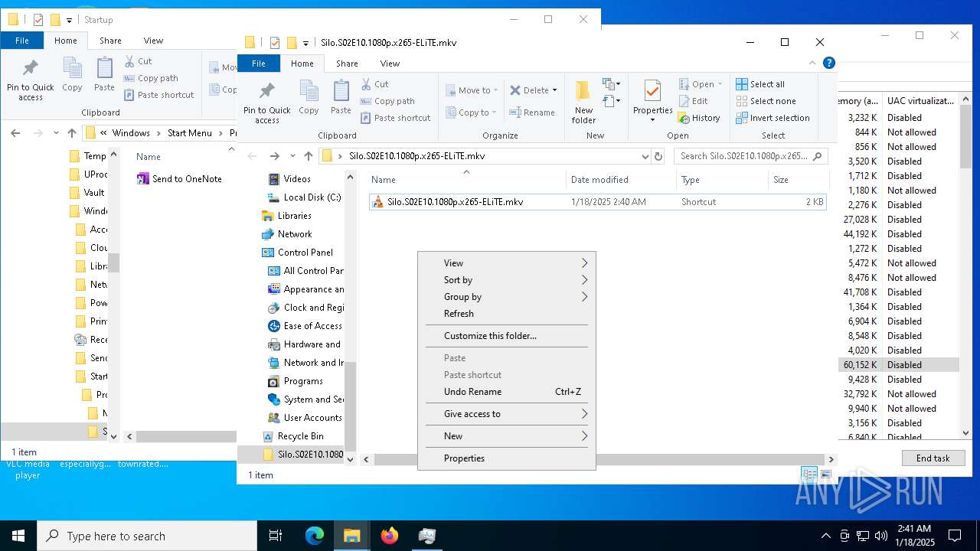The height and width of the screenshot is (551, 980).
Task: Open Properties in ribbon Open group
Action: [x=652, y=102]
